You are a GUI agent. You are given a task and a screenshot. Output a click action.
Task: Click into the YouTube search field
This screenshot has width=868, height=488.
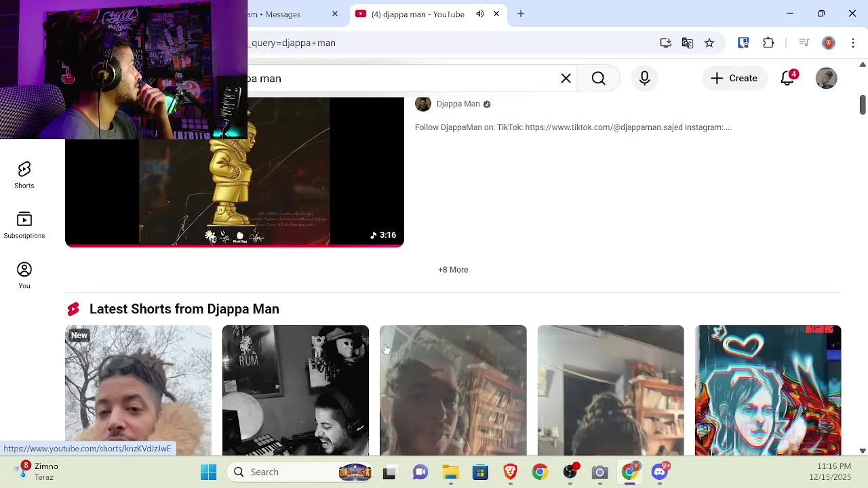(400, 79)
